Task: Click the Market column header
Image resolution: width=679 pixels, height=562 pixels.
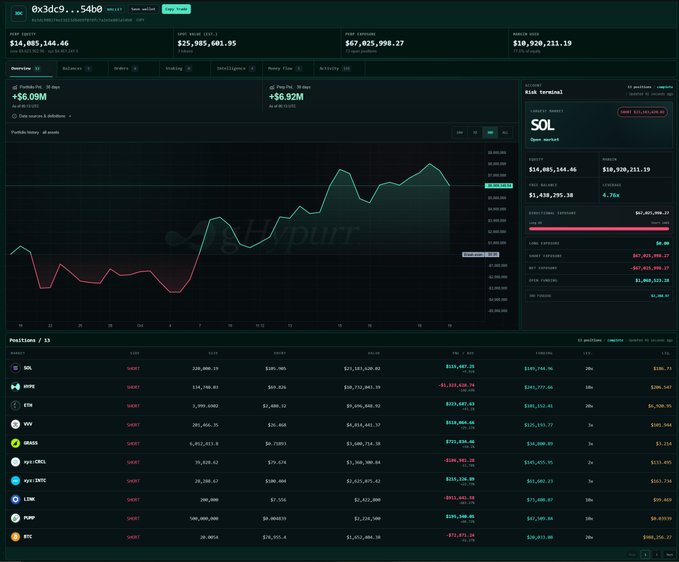Action: [x=18, y=353]
